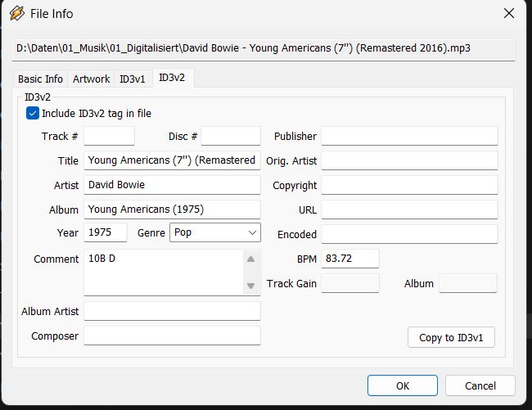Click the Year field showing 1975
532x410 pixels.
(x=106, y=232)
